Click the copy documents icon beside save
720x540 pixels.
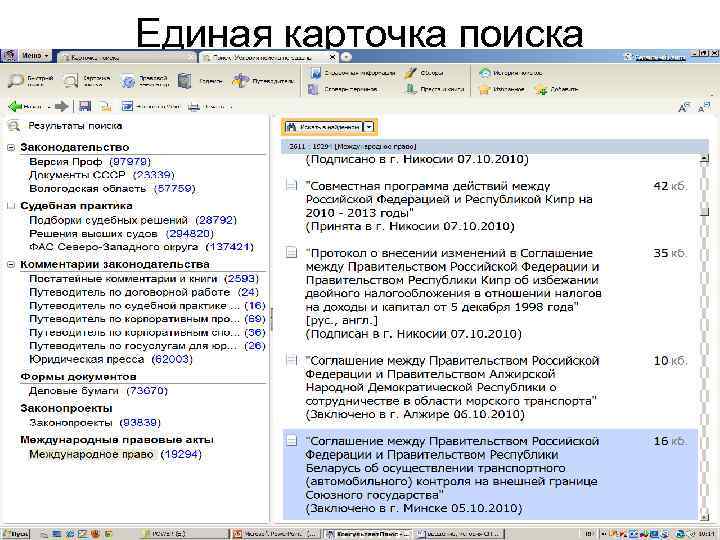pos(106,107)
